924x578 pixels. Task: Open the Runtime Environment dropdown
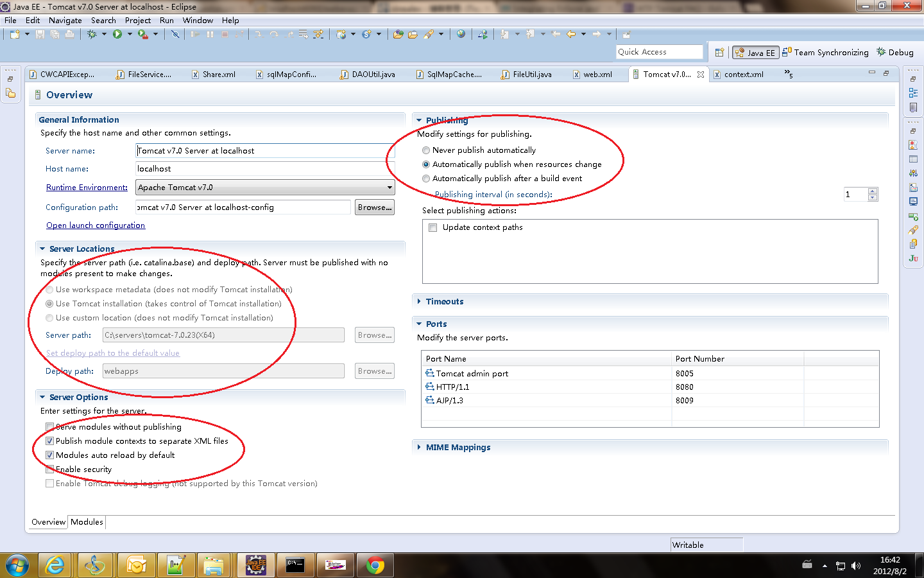tap(388, 187)
